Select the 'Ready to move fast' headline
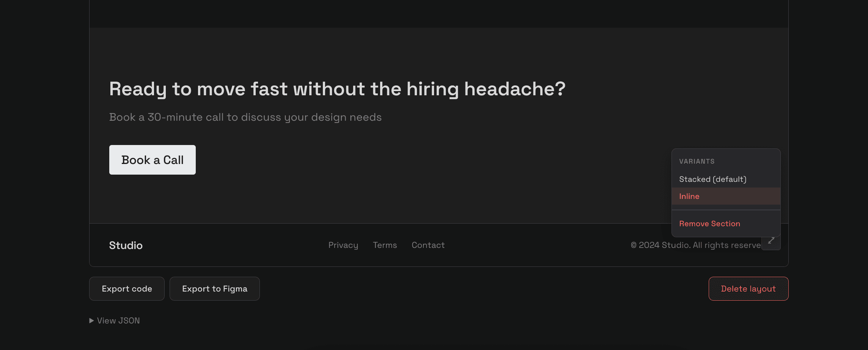Screen dimensions: 868x350 337,89
